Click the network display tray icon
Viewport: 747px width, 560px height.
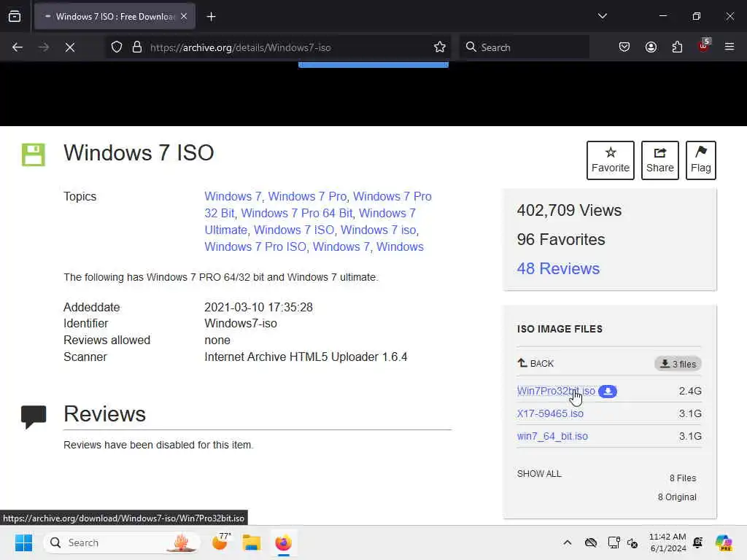tap(614, 542)
